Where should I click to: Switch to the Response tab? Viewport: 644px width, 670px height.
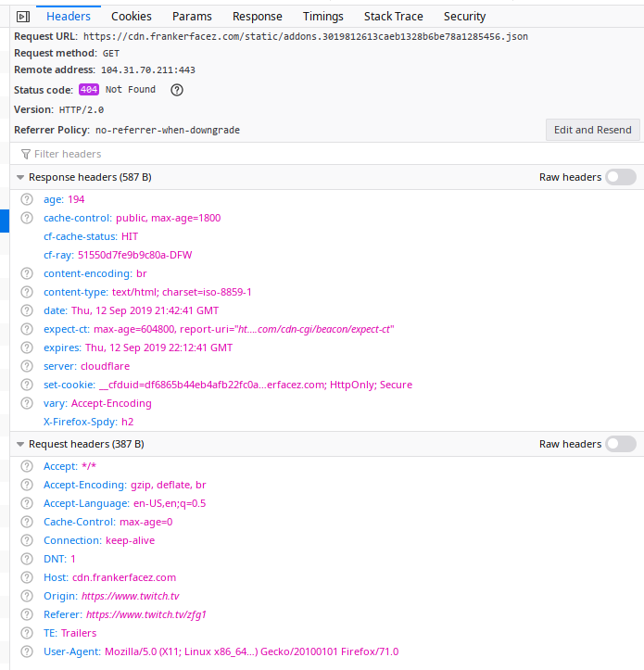coord(258,17)
